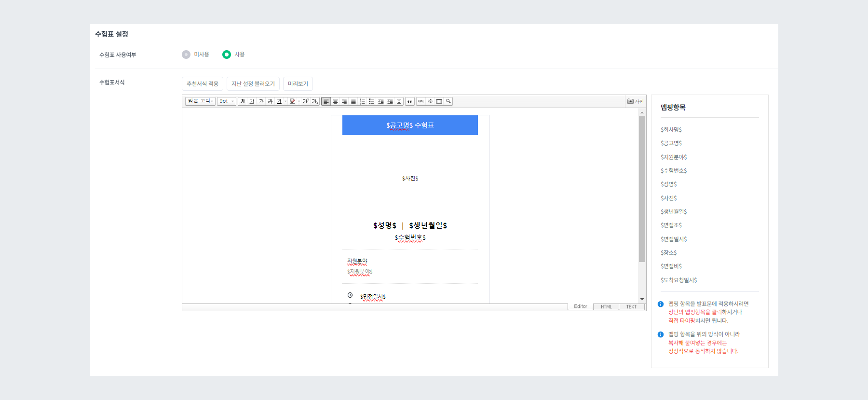
Task: Decrease indent (outdent)
Action: [x=381, y=101]
